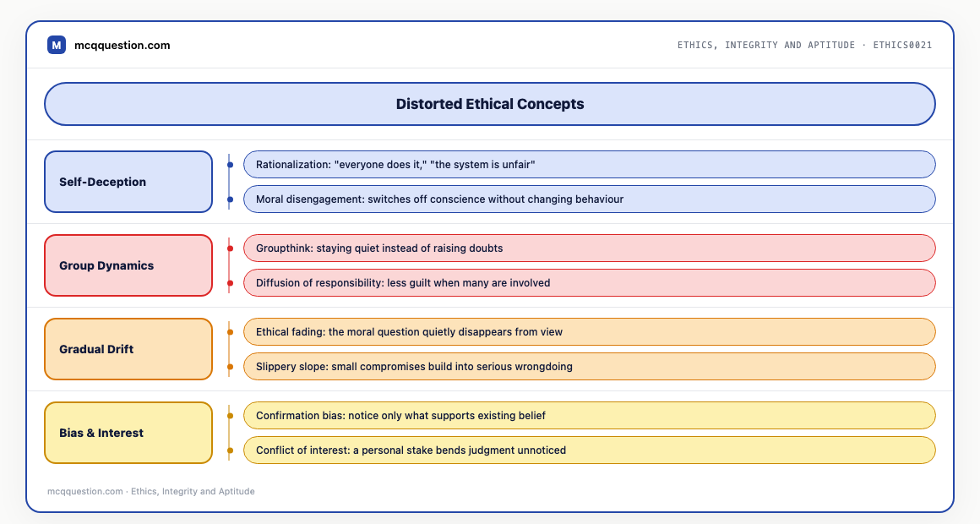Select the Distorted Ethical Concepts title banner
This screenshot has height=524, width=980.
point(490,104)
